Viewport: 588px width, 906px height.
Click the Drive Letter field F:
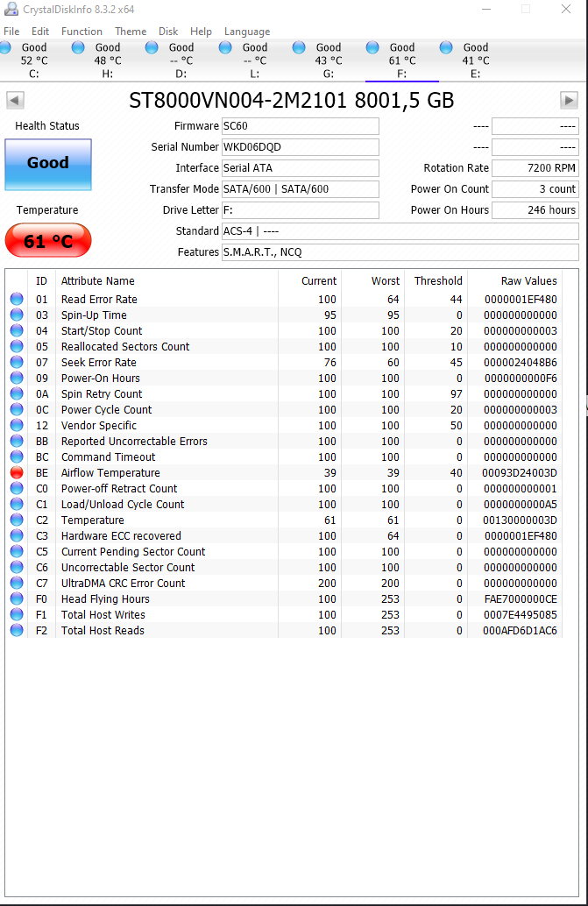301,209
